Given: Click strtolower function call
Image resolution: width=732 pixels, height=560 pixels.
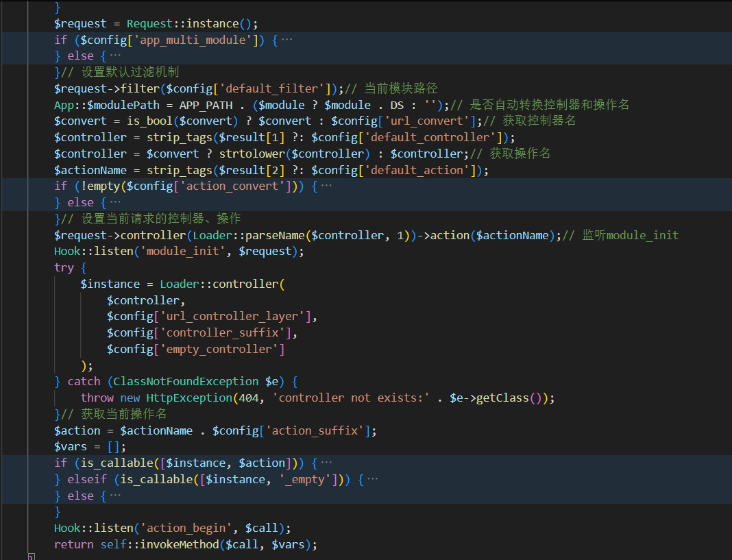Looking at the screenshot, I should click(252, 154).
